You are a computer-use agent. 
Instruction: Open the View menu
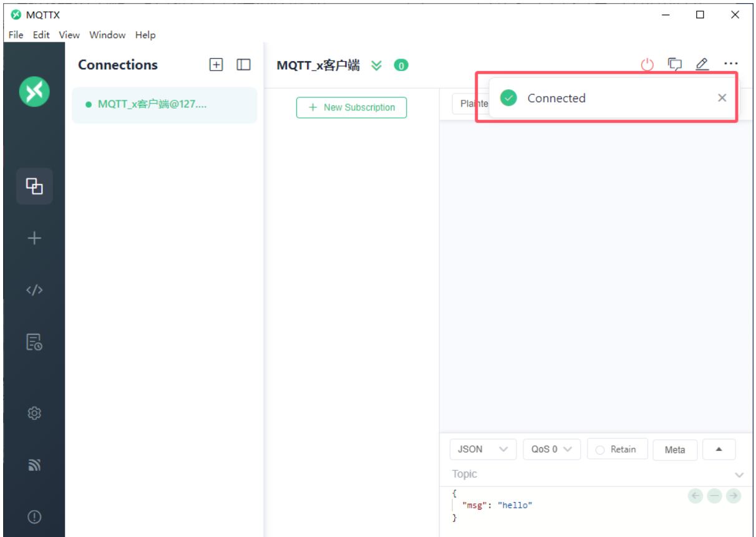click(x=69, y=35)
